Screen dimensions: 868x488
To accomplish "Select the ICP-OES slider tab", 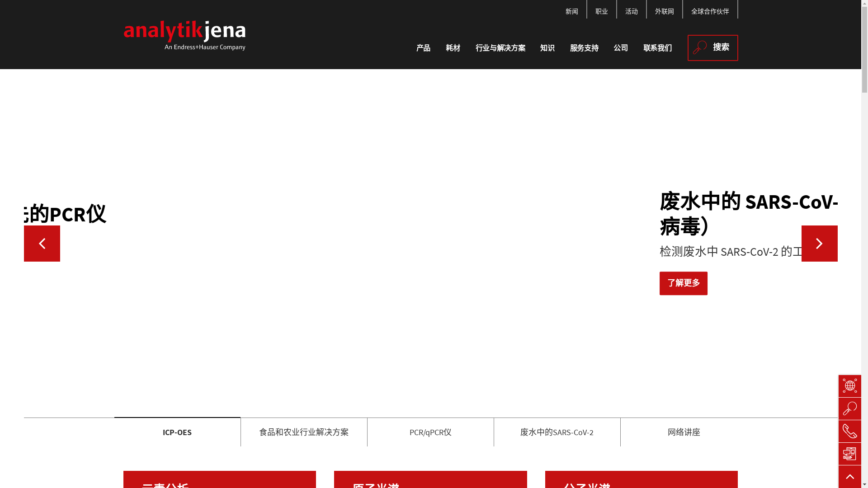I will [177, 432].
